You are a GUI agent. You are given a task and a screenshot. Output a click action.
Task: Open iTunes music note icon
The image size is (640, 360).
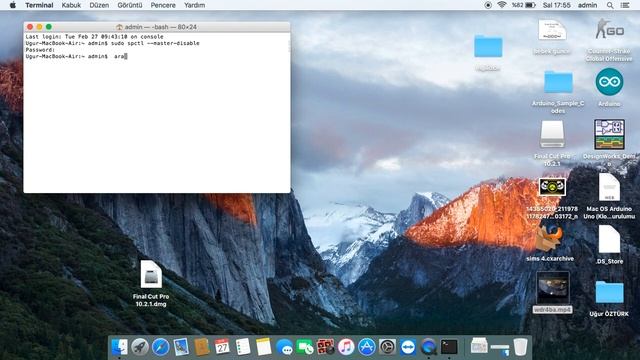346,347
